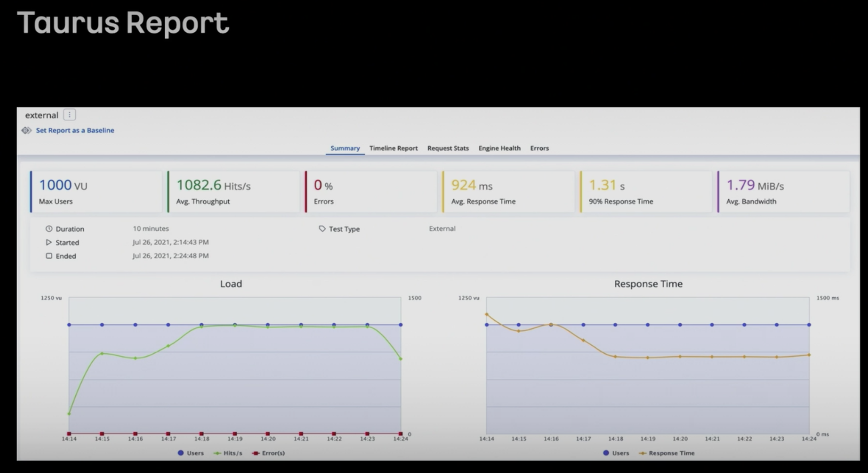
Task: Click the Test Type tag icon
Action: pyautogui.click(x=322, y=228)
